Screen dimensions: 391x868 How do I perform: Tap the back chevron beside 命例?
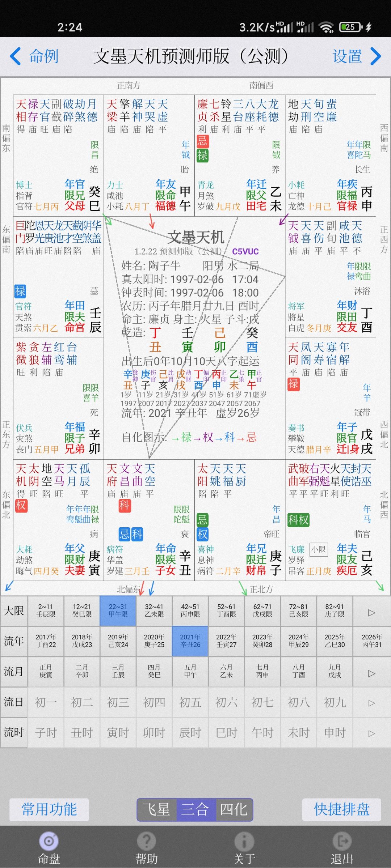(16, 56)
